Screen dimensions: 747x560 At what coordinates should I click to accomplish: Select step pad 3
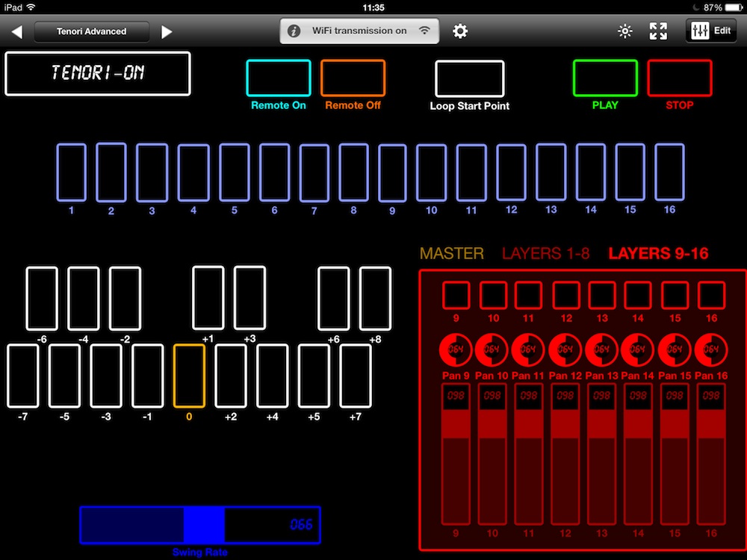(x=152, y=173)
